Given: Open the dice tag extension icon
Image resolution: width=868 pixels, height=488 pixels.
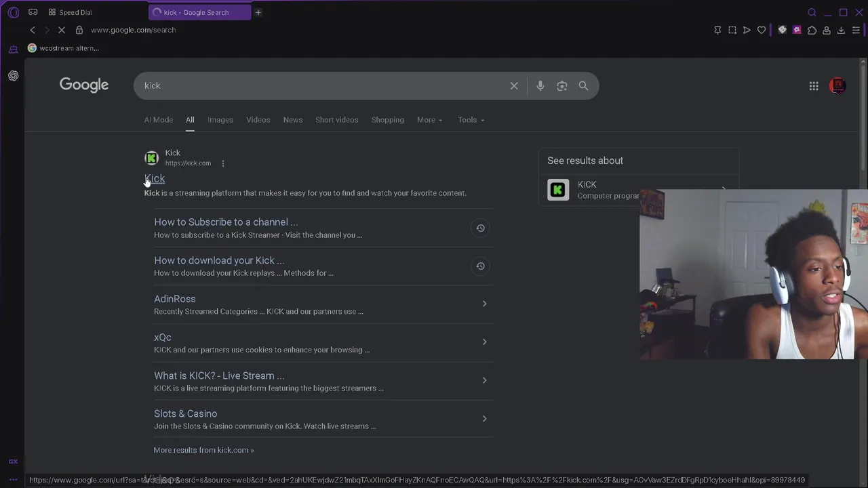Looking at the screenshot, I should 782,30.
